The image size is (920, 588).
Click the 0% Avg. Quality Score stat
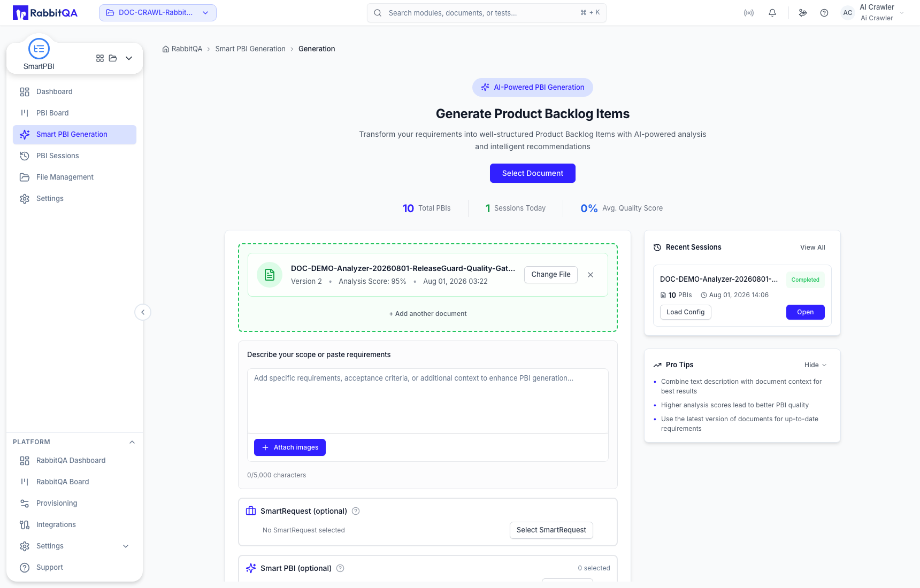coord(622,208)
